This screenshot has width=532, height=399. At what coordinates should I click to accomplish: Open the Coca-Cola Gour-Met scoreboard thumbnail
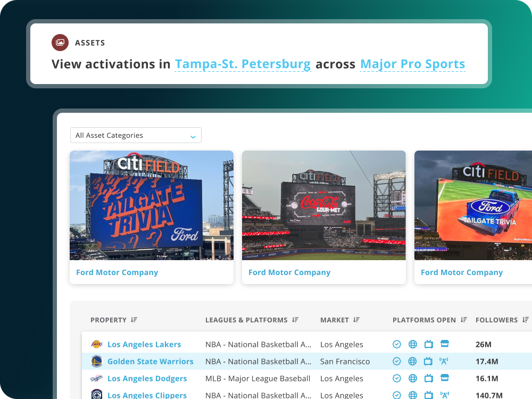[323, 205]
